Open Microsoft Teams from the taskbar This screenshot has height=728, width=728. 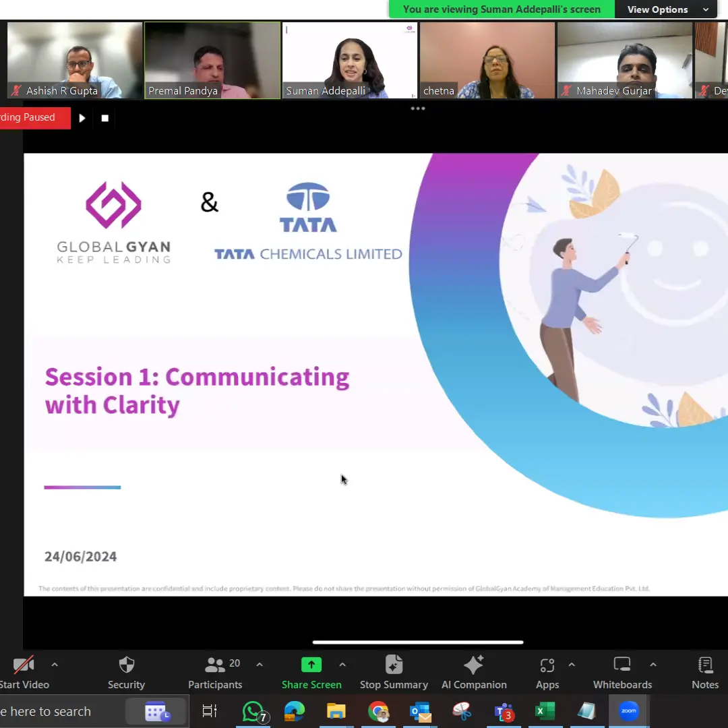504,712
